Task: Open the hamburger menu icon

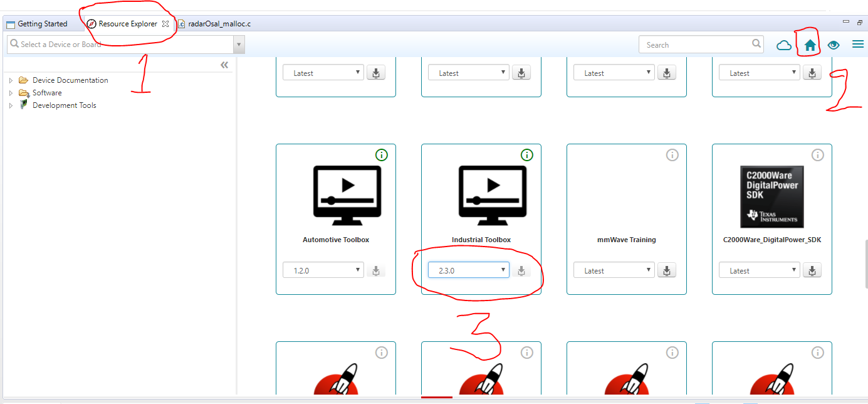Action: pos(857,45)
